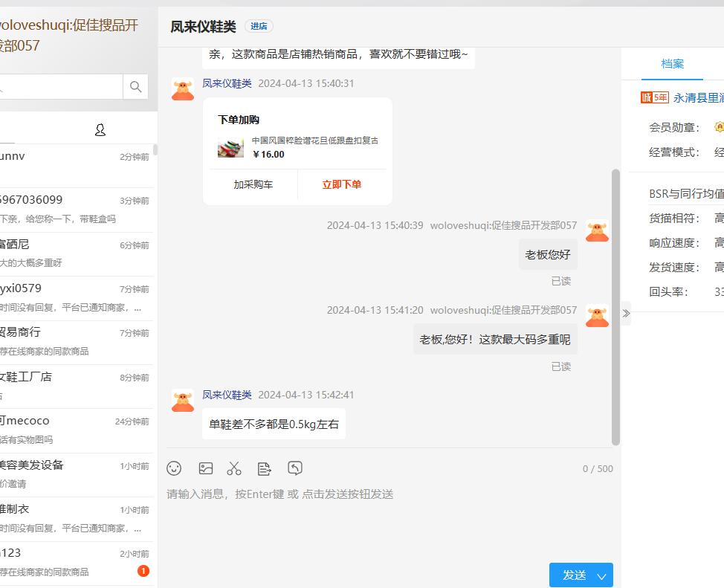This screenshot has width=724, height=588.
Task: Attach an image via picture icon
Action: coord(205,468)
